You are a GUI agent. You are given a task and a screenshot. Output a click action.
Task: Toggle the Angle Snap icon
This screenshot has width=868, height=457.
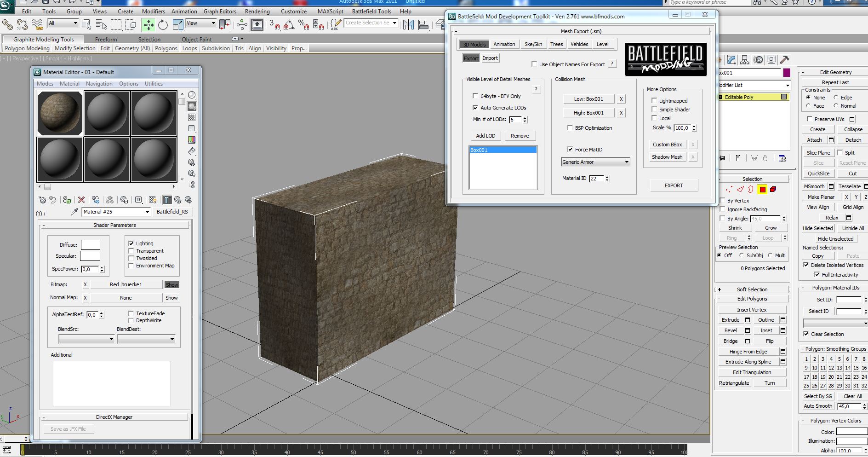[289, 25]
